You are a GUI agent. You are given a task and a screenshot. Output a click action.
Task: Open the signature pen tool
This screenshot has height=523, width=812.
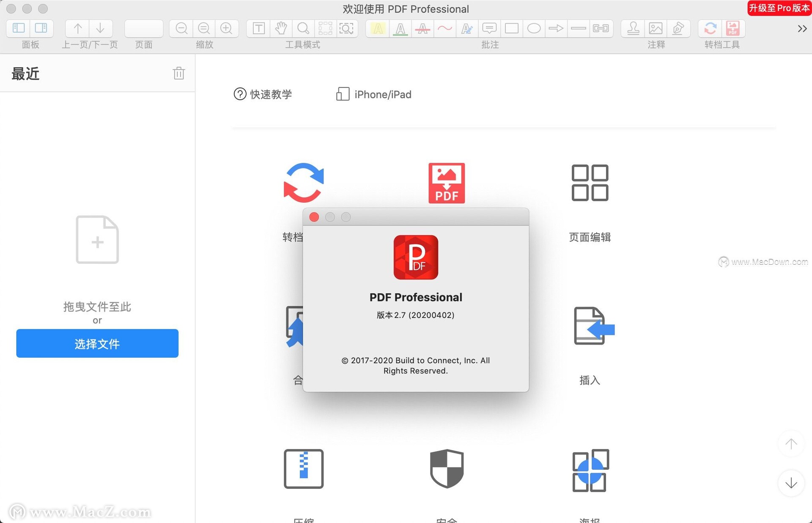pyautogui.click(x=678, y=28)
